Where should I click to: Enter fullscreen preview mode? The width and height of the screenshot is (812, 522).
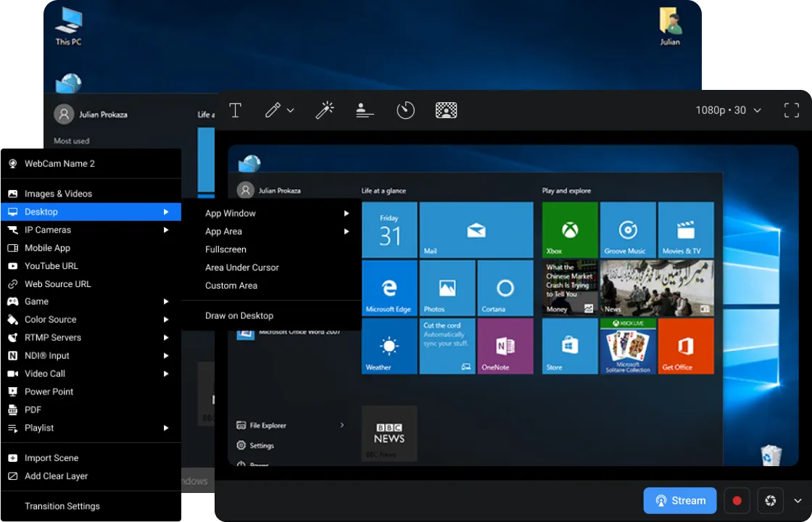click(x=792, y=110)
